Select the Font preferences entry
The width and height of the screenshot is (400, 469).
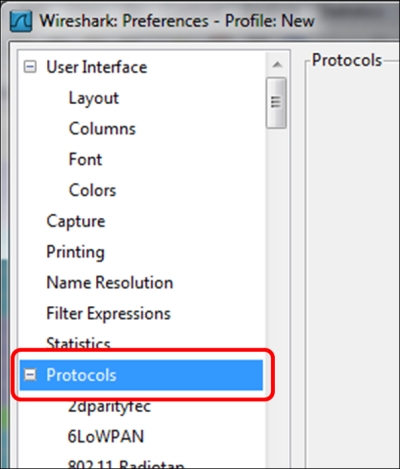(85, 159)
